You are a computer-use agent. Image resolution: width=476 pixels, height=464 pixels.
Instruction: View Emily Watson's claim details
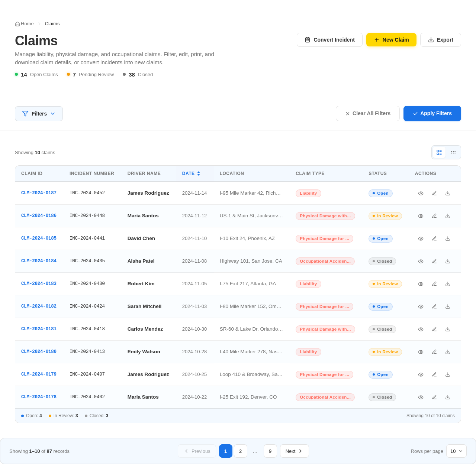click(x=421, y=352)
